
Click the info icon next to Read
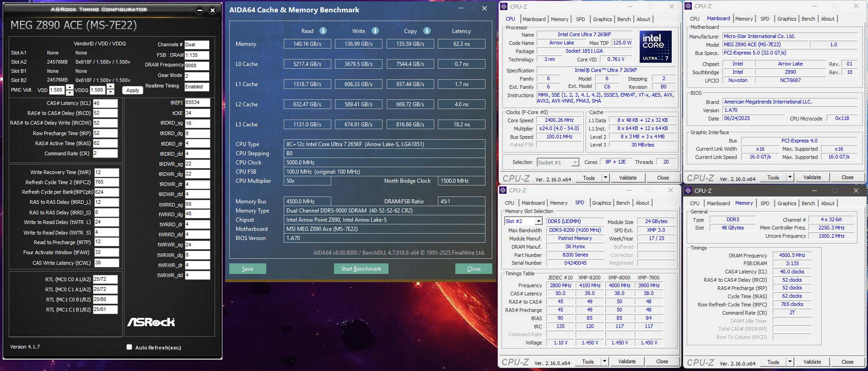pyautogui.click(x=323, y=31)
